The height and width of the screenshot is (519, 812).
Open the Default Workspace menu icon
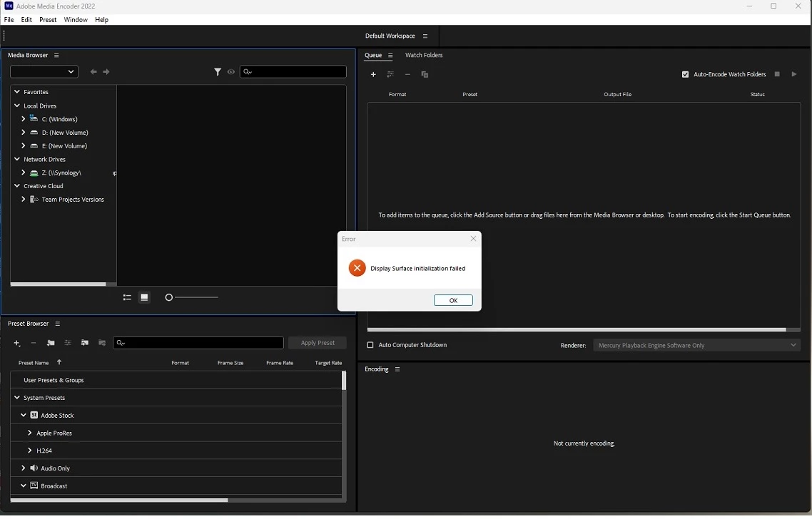tap(425, 36)
